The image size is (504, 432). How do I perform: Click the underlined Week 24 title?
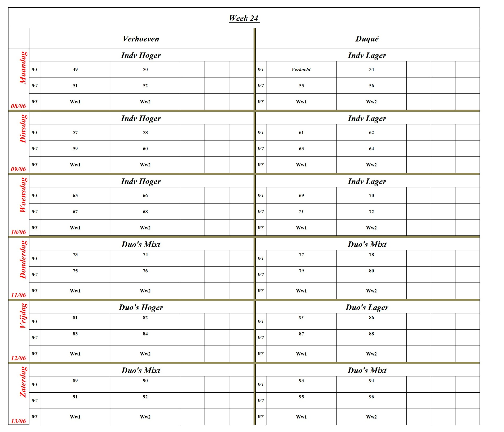click(244, 18)
